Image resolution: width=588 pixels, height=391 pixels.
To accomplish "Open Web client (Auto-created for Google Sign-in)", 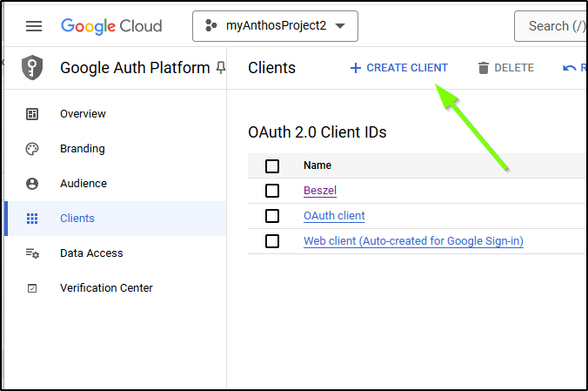I will tap(413, 240).
